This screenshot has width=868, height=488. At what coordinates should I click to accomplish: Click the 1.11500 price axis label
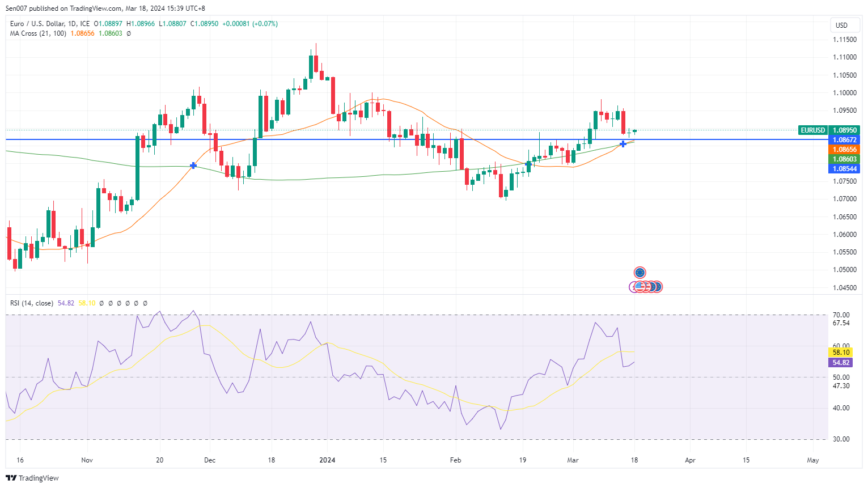[845, 40]
